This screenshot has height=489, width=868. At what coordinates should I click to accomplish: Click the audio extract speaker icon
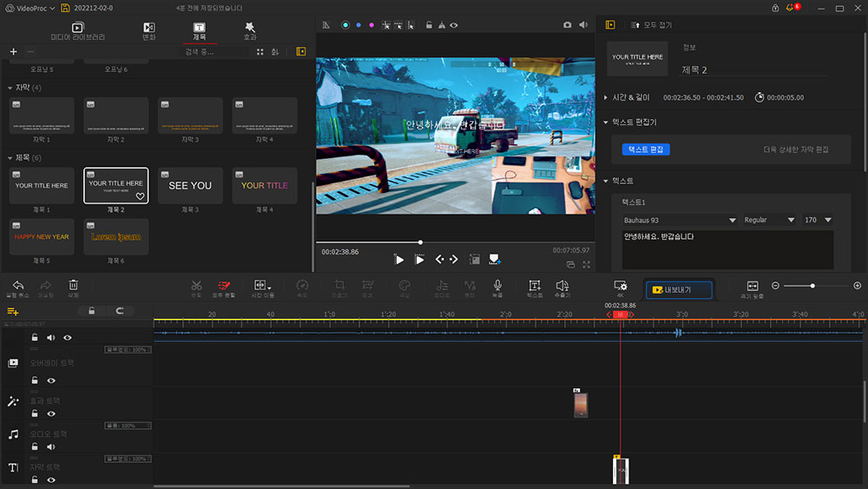(562, 285)
